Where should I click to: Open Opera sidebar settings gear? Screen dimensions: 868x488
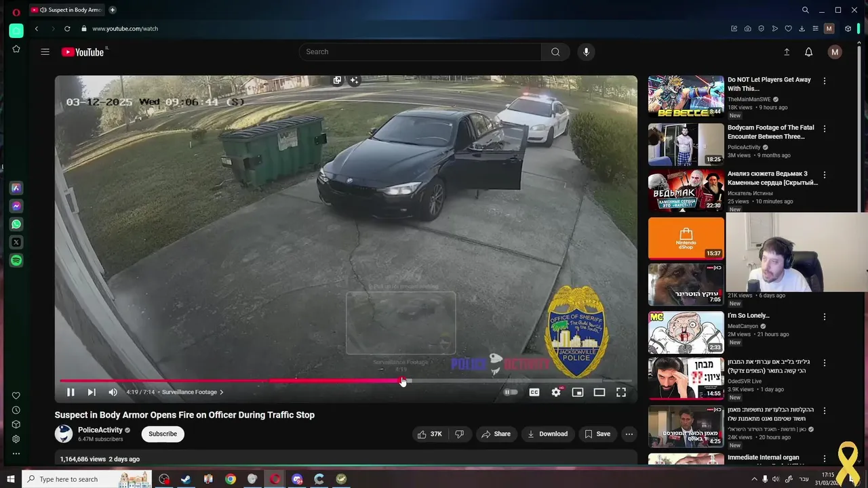point(16,439)
